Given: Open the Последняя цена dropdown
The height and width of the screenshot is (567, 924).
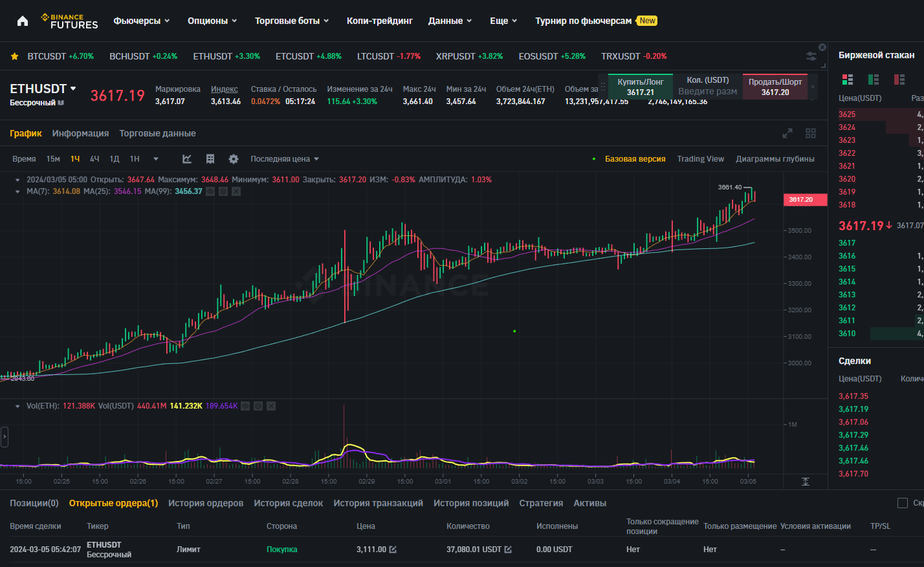Looking at the screenshot, I should 285,159.
